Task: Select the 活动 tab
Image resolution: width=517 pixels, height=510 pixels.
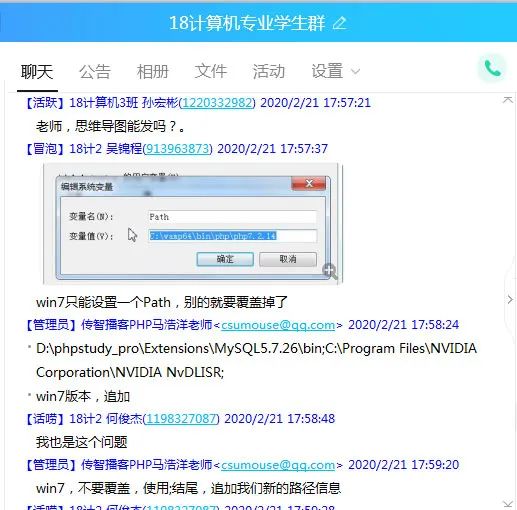Action: pos(269,71)
